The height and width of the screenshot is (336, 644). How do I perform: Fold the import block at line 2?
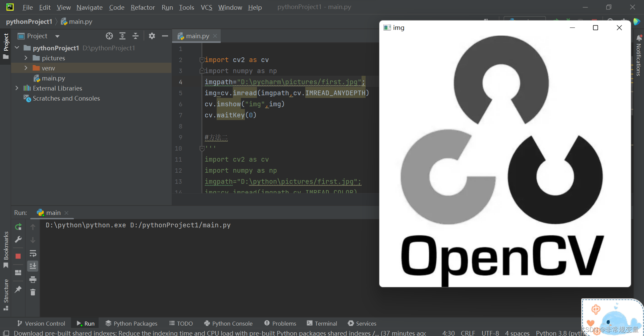click(x=202, y=60)
